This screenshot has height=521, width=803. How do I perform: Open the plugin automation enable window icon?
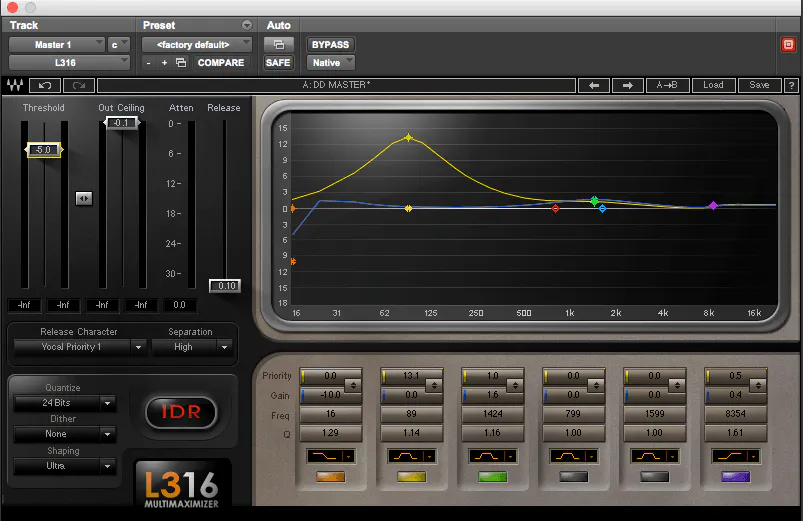(279, 45)
